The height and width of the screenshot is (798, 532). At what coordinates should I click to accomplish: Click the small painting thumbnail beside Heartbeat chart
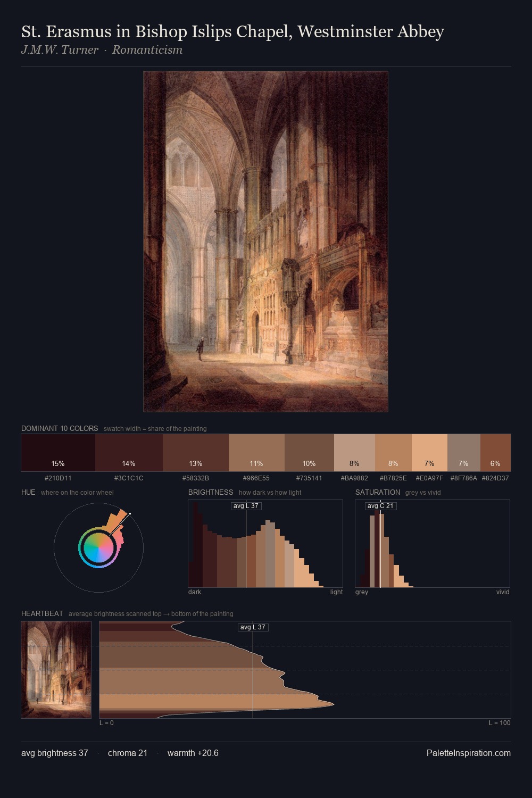coord(56,670)
